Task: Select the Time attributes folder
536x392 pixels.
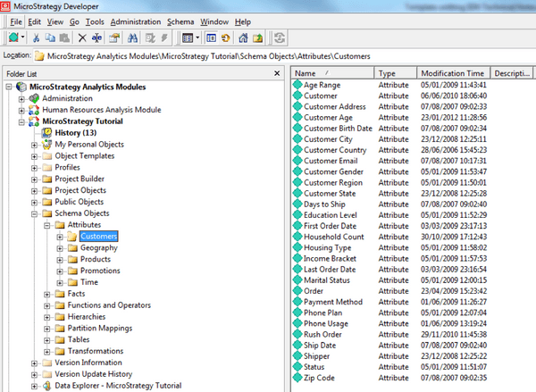Action: (x=89, y=282)
